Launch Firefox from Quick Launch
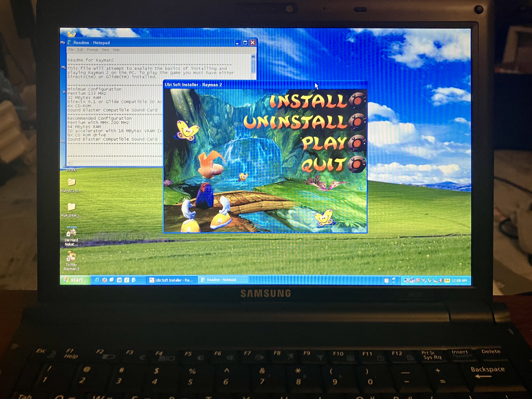 tap(104, 280)
